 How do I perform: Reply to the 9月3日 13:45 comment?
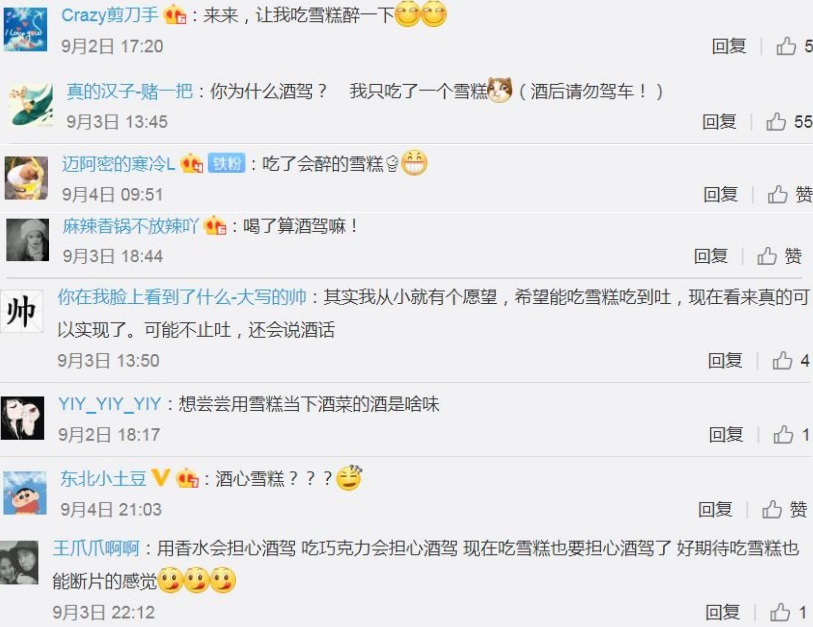point(719,122)
